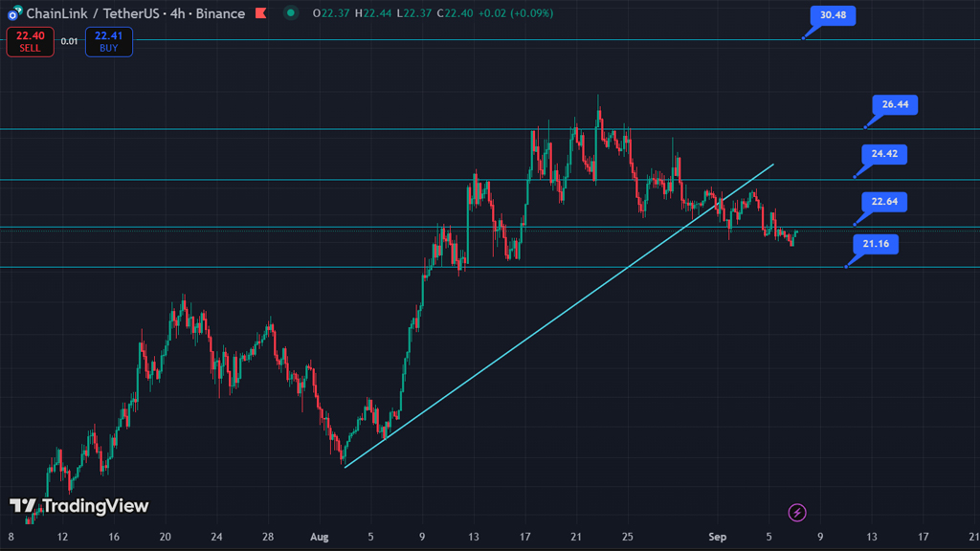Select the 24.42 price label callout
980x551 pixels.
coord(883,154)
